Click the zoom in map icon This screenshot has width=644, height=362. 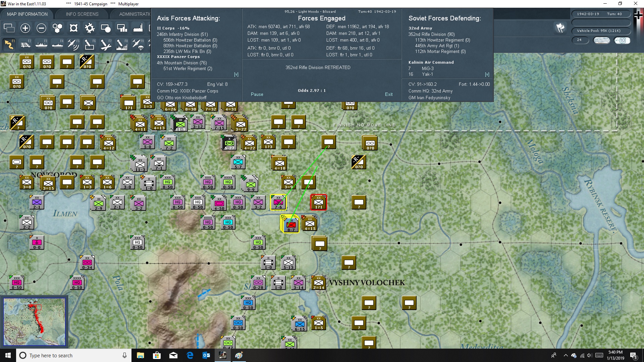[x=25, y=28]
